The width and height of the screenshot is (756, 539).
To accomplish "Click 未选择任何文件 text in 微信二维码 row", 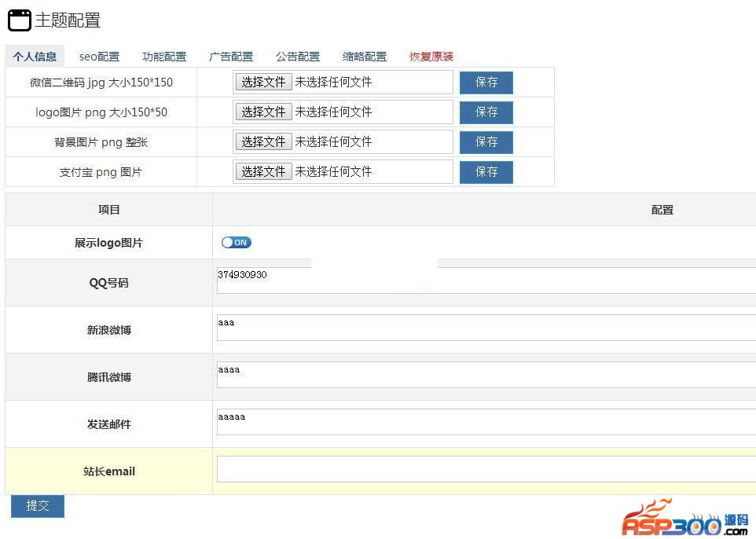I will tap(333, 82).
